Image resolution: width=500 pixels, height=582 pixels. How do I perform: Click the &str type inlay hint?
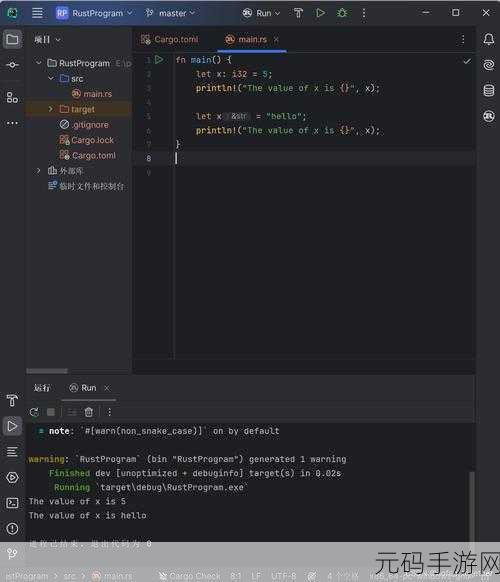(238, 116)
